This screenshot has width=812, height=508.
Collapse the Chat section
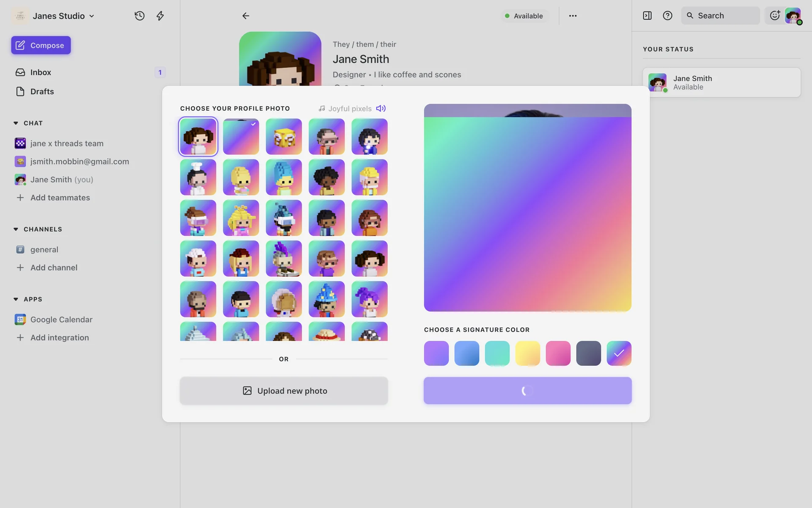click(16, 123)
